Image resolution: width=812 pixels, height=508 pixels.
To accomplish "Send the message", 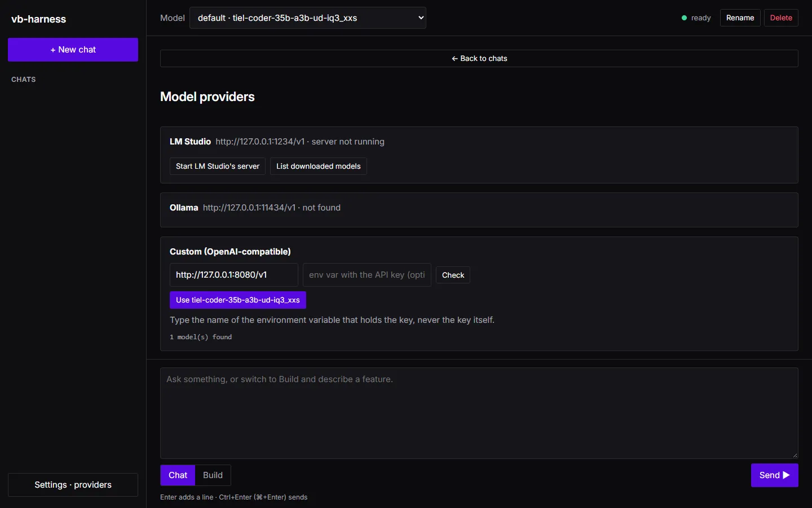I will (x=774, y=475).
